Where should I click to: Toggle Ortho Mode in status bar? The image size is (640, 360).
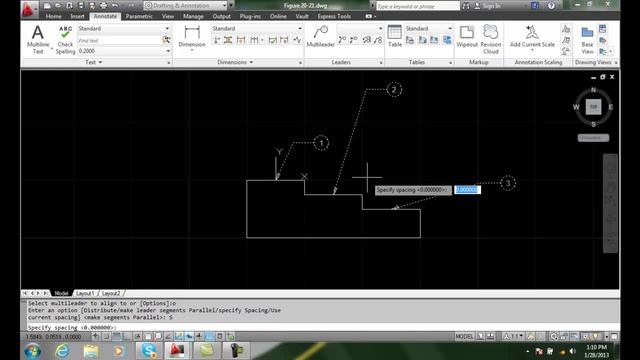[x=127, y=337]
